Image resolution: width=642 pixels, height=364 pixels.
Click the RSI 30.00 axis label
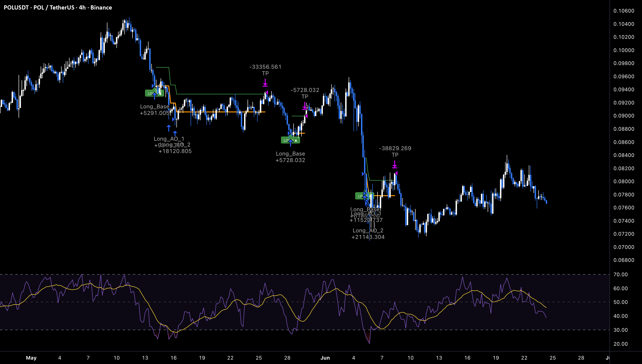coord(620,330)
